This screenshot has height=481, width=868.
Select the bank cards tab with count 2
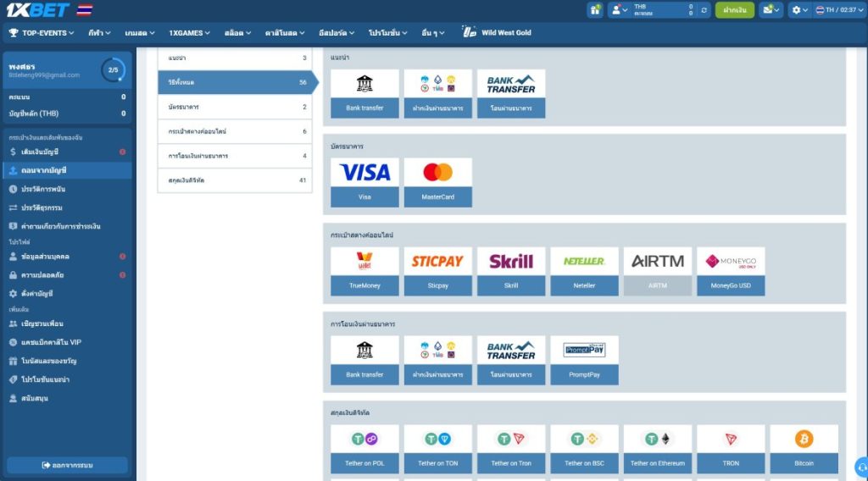235,107
